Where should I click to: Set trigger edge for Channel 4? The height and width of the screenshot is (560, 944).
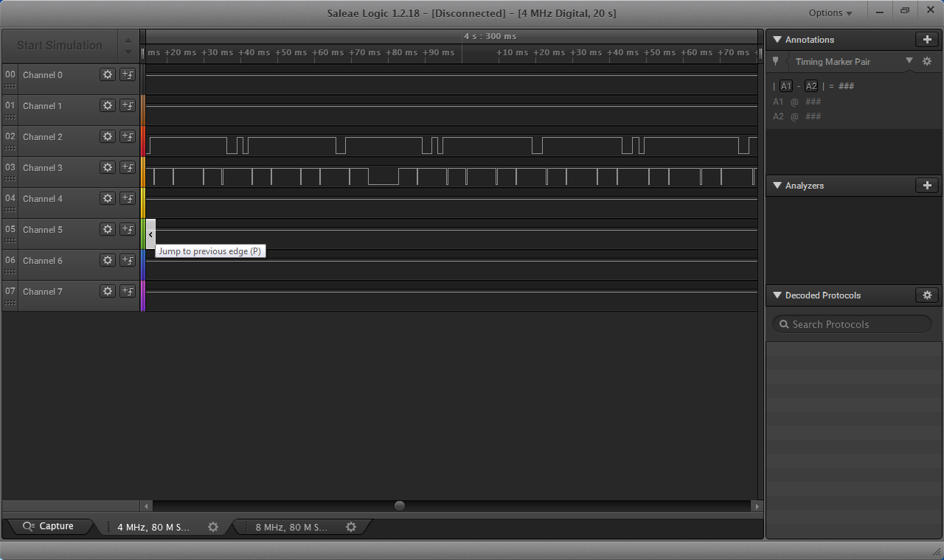tap(128, 198)
